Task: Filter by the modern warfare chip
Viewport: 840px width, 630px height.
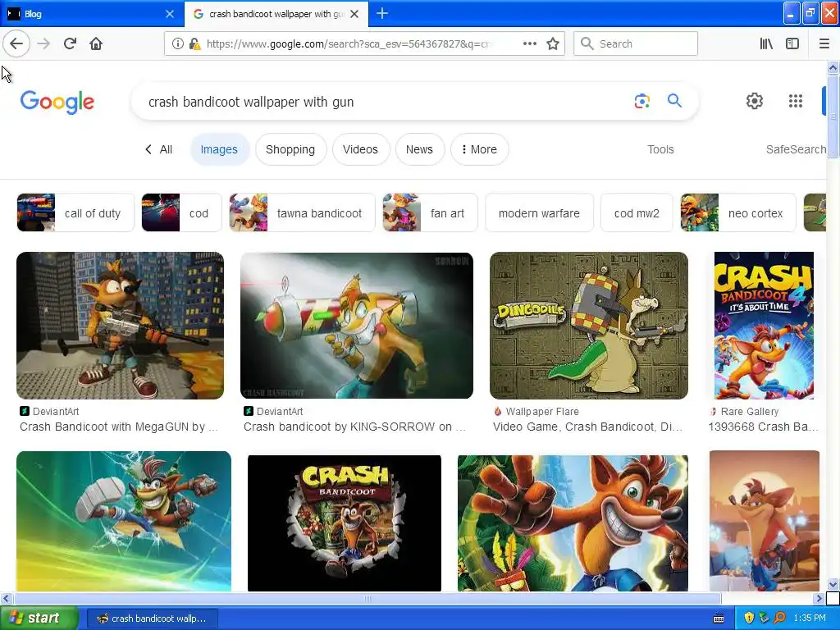Action: (540, 212)
